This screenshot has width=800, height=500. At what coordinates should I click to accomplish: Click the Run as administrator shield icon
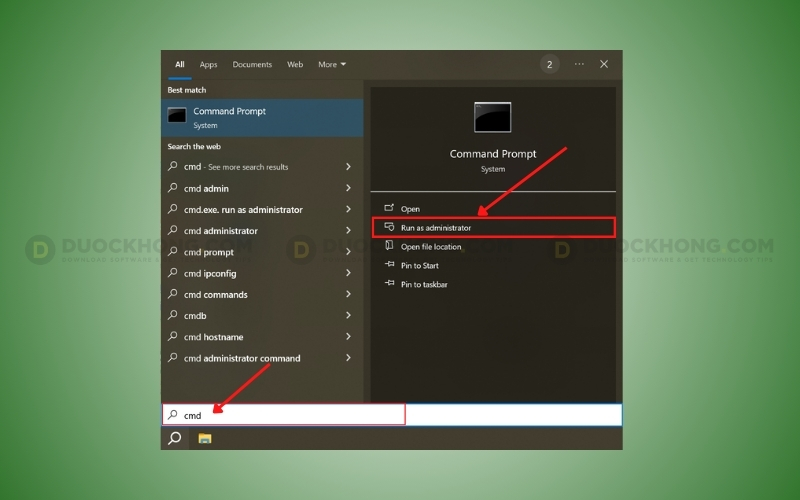click(x=389, y=227)
